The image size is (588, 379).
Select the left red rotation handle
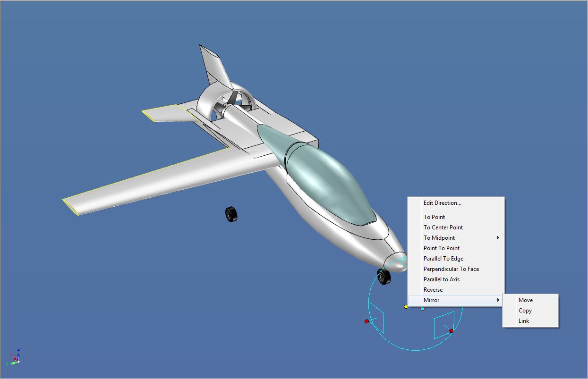pyautogui.click(x=367, y=321)
